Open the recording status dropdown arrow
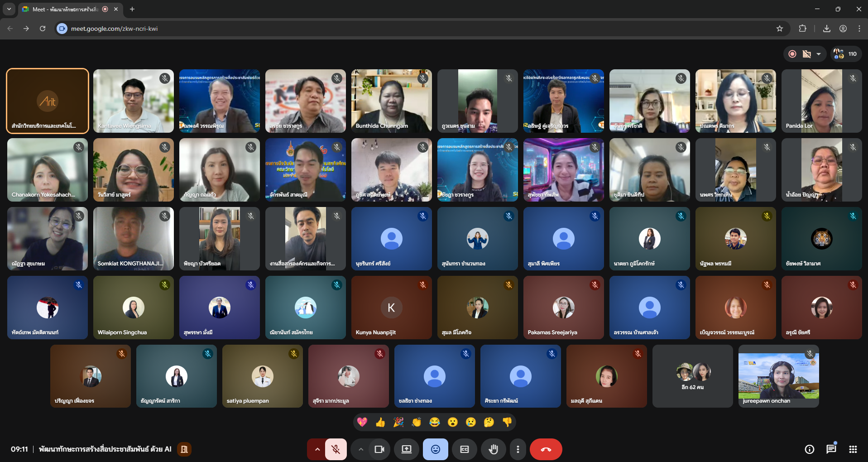Screen dimensions: 868x462 tap(819, 54)
